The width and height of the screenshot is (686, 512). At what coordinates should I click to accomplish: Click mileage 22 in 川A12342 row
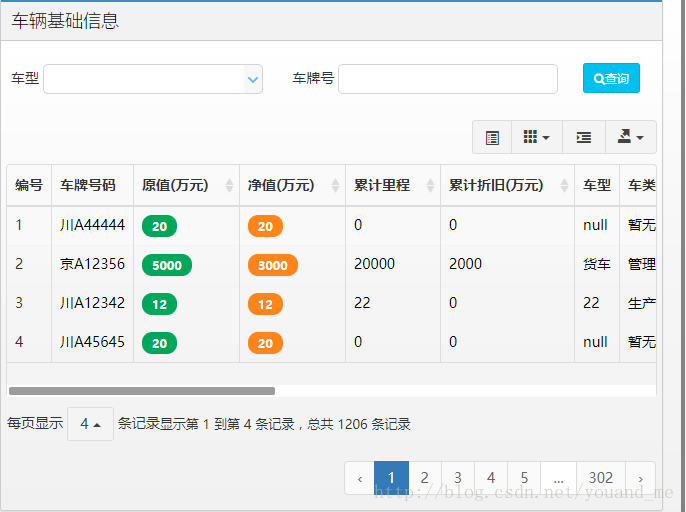pos(362,303)
